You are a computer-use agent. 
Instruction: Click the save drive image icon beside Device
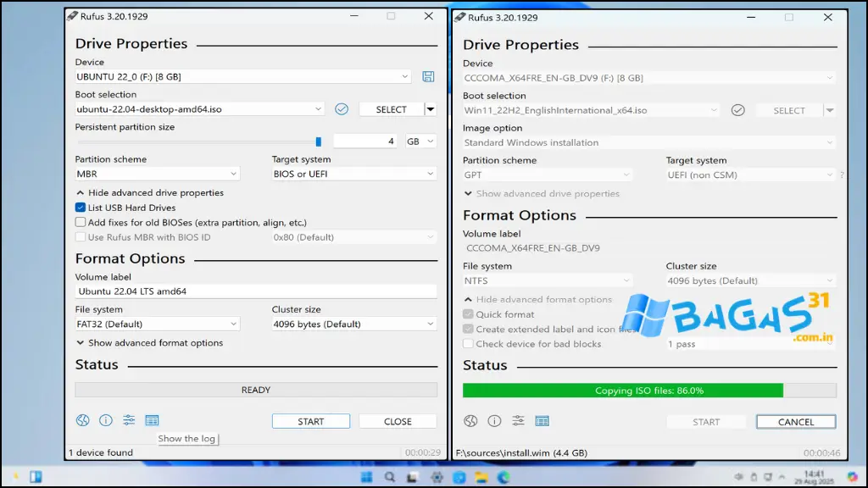pyautogui.click(x=428, y=77)
